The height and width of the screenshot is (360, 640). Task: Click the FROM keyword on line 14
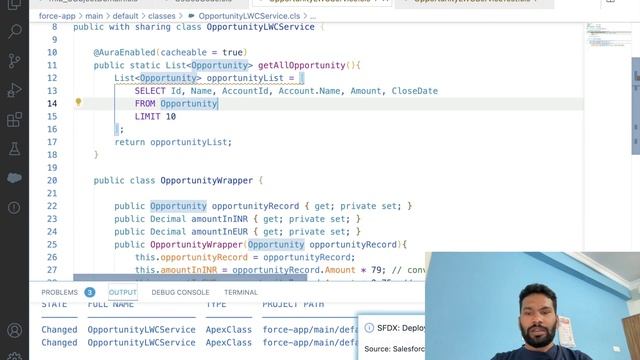[145, 104]
